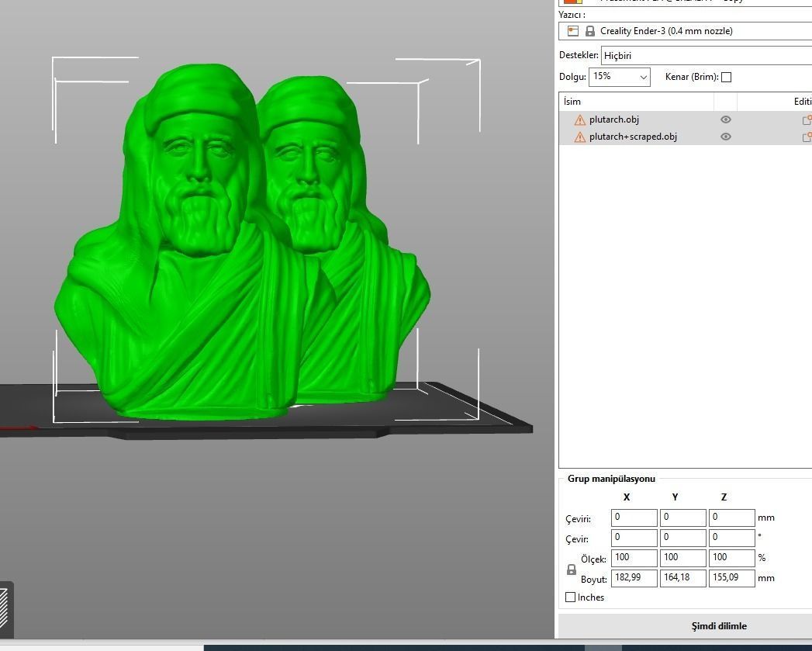The image size is (812, 651).
Task: Click the Editi column header
Action: click(x=775, y=102)
